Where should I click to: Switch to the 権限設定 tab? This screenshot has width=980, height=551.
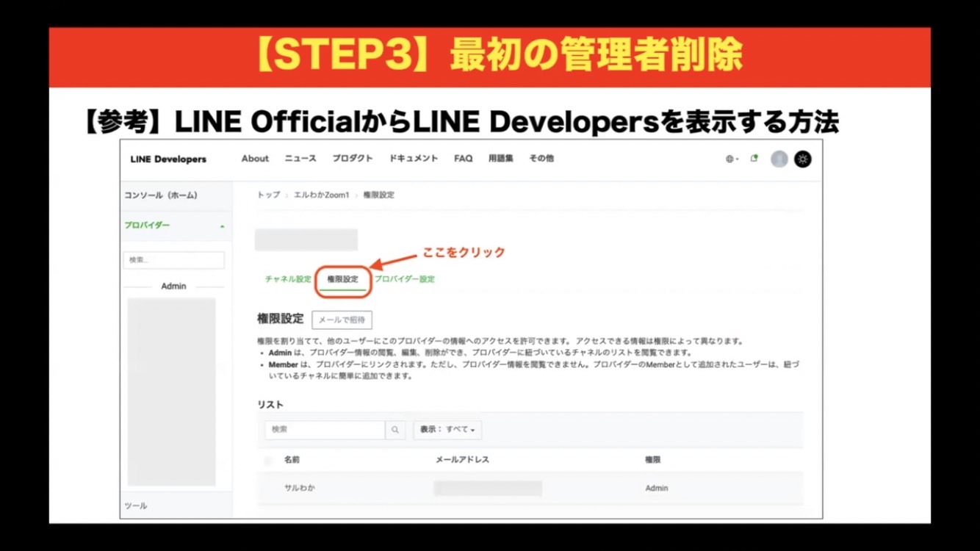[x=343, y=279]
